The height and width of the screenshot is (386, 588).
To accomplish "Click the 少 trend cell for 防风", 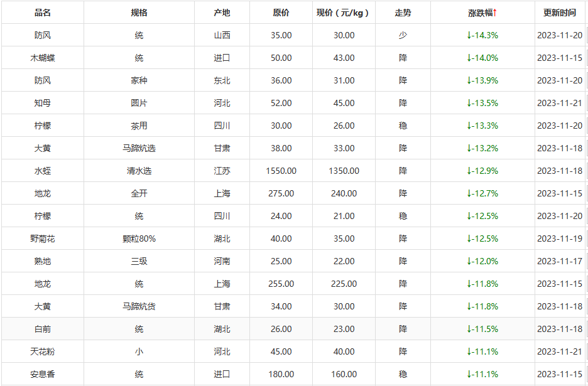I will coord(403,35).
